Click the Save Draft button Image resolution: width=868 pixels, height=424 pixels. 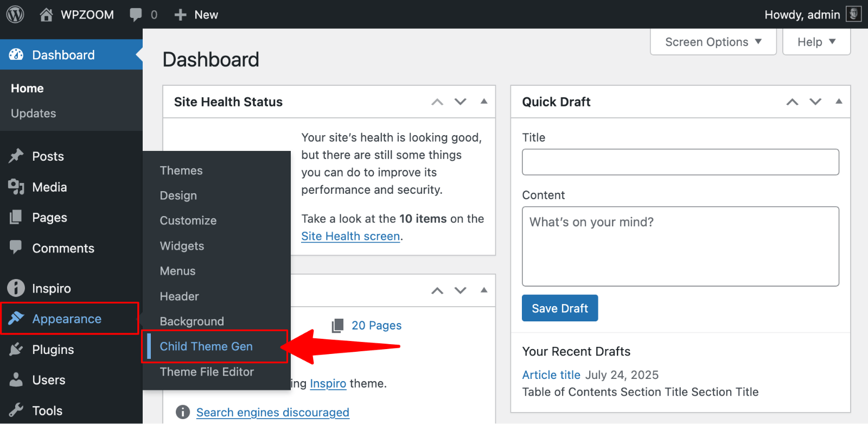pos(559,308)
